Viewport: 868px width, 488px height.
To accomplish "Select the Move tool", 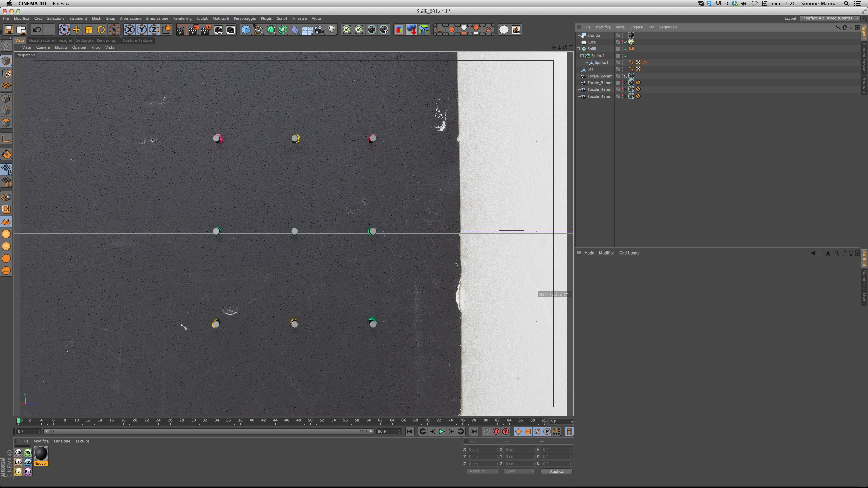I will pos(77,30).
